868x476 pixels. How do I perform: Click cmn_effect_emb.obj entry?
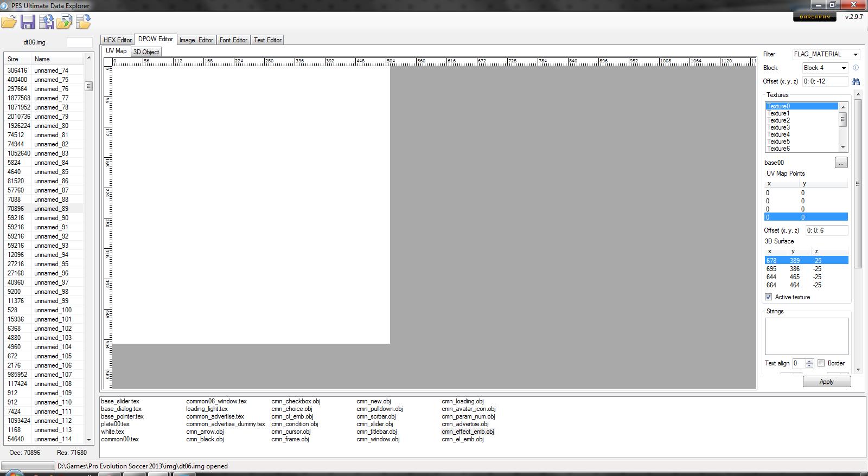point(468,432)
